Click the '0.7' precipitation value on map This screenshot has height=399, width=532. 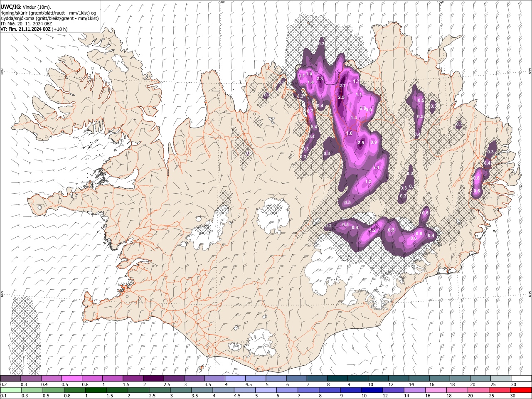pos(310,111)
